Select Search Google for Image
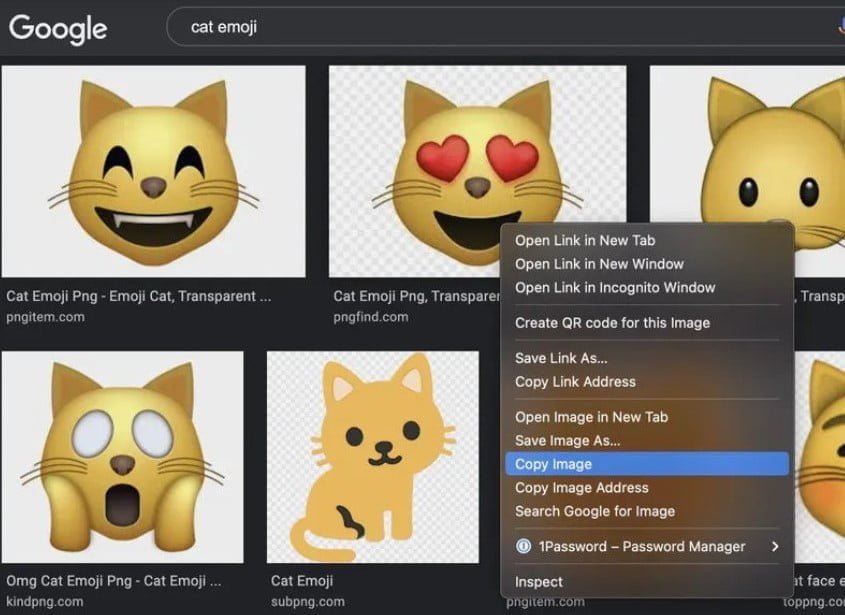845x615 pixels. click(x=594, y=511)
